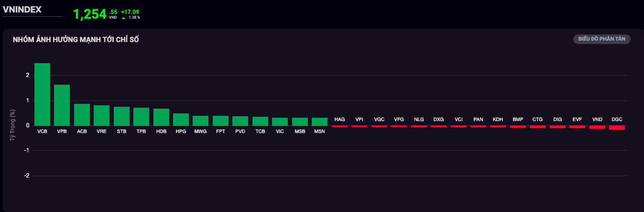
Task: Click the MWG green bar
Action: [x=201, y=121]
